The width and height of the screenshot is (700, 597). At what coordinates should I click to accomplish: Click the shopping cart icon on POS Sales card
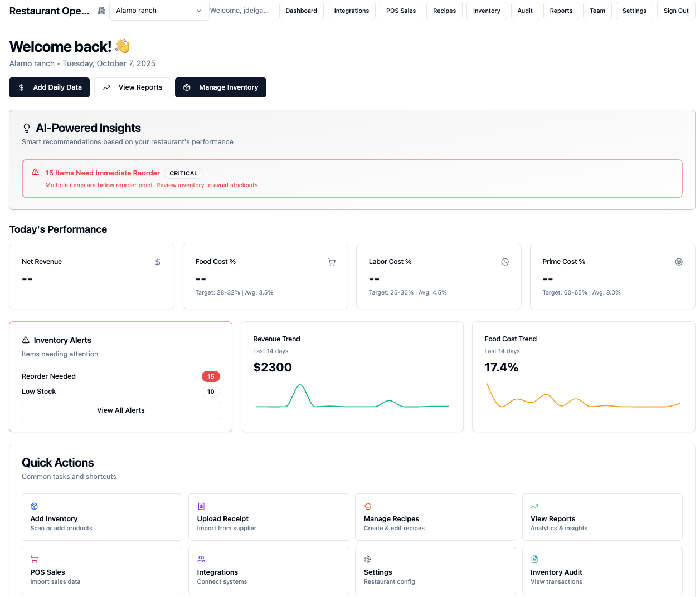34,559
